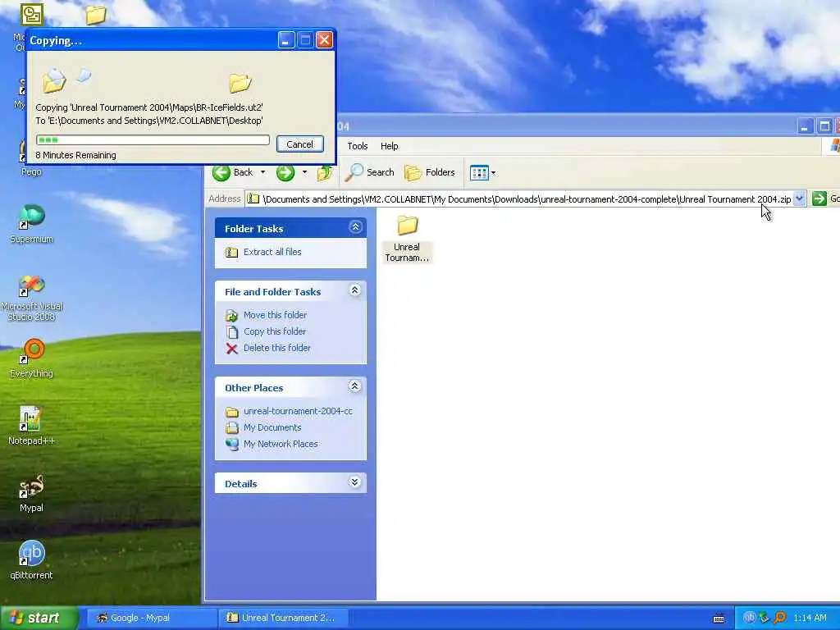Select the Notepad++ desktop shortcut
This screenshot has width=840, height=630.
(x=32, y=426)
